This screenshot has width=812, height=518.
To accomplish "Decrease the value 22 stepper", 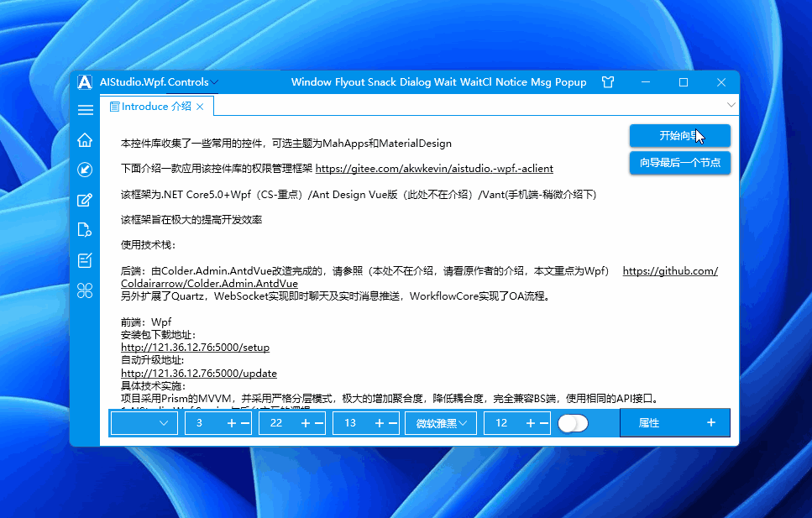I will [x=319, y=423].
